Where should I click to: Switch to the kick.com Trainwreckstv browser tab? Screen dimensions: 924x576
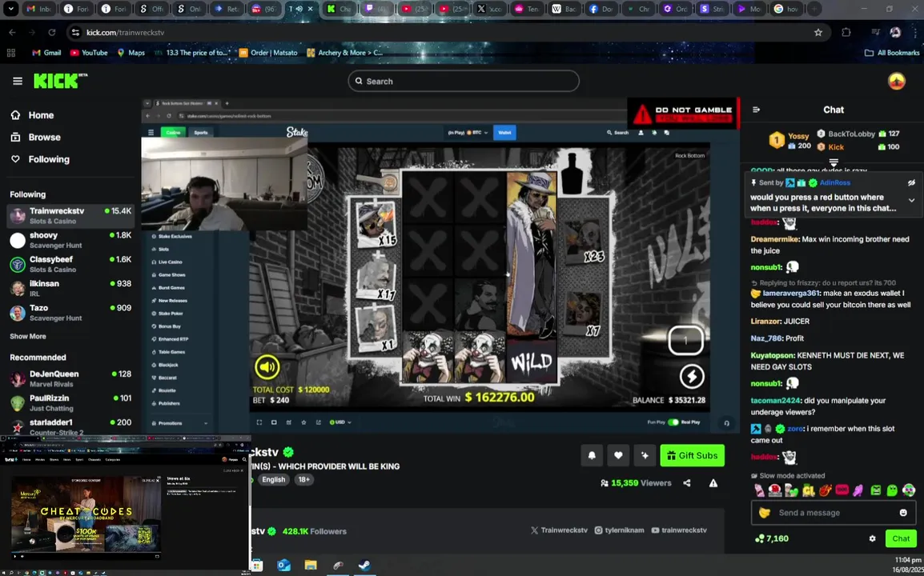(300, 9)
